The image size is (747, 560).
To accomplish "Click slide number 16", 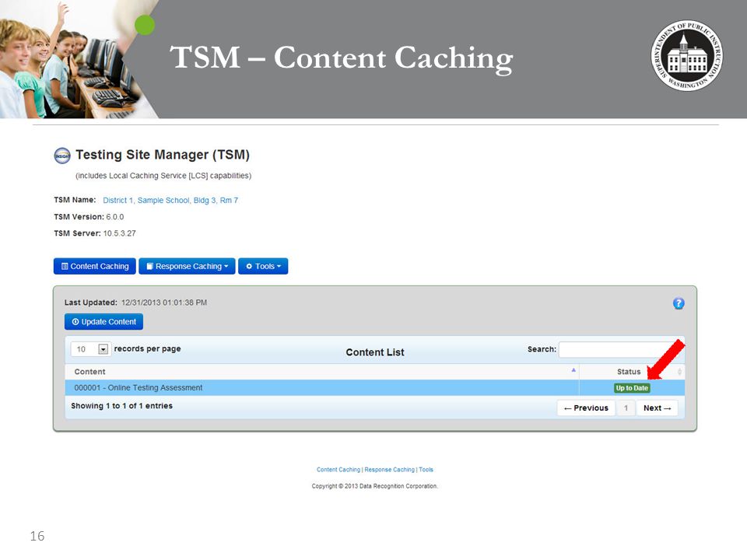I will pos(37,536).
